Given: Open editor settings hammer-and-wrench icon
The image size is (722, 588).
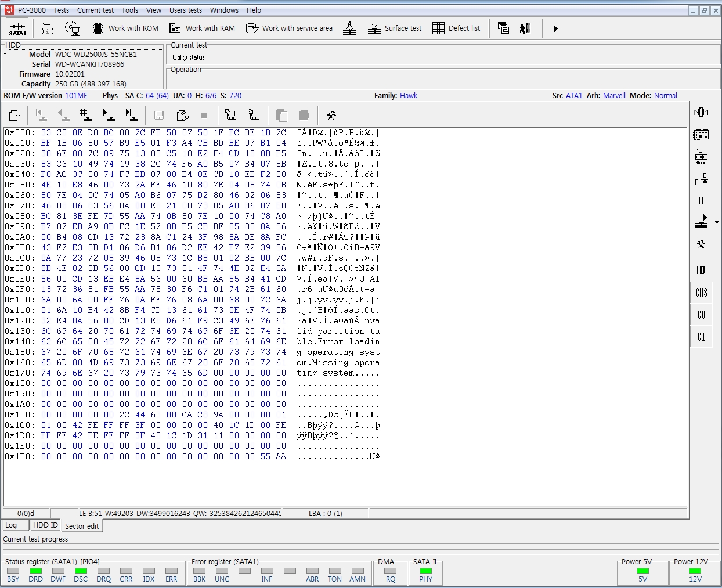Looking at the screenshot, I should (331, 115).
